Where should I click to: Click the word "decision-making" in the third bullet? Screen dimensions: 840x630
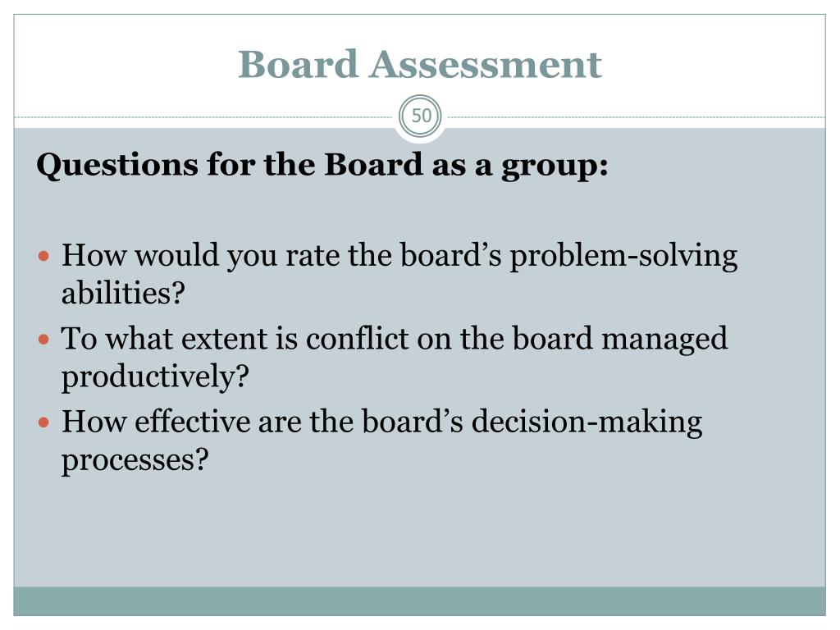pyautogui.click(x=587, y=422)
